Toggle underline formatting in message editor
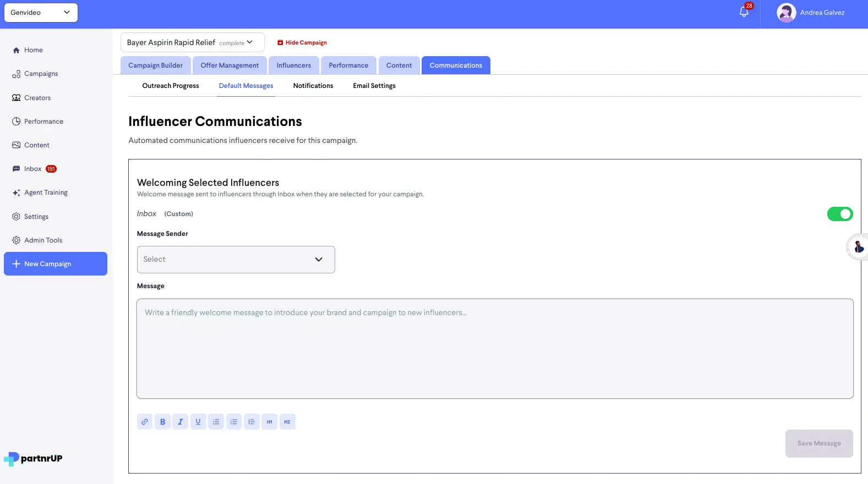This screenshot has width=868, height=484. pyautogui.click(x=198, y=422)
